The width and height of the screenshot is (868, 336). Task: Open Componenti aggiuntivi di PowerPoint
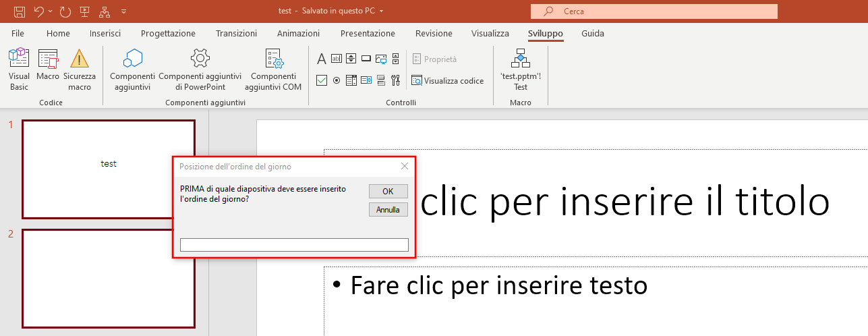pyautogui.click(x=200, y=69)
